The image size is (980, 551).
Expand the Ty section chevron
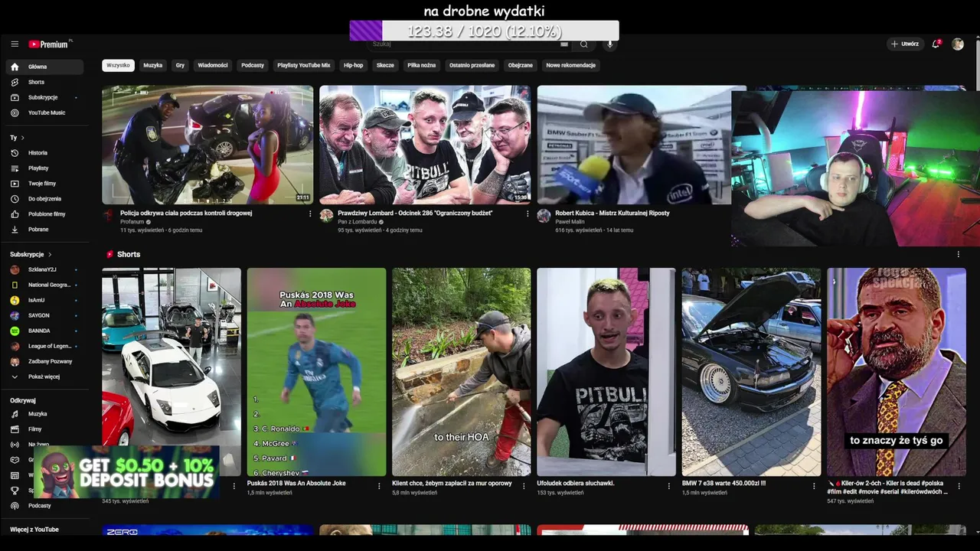click(22, 138)
